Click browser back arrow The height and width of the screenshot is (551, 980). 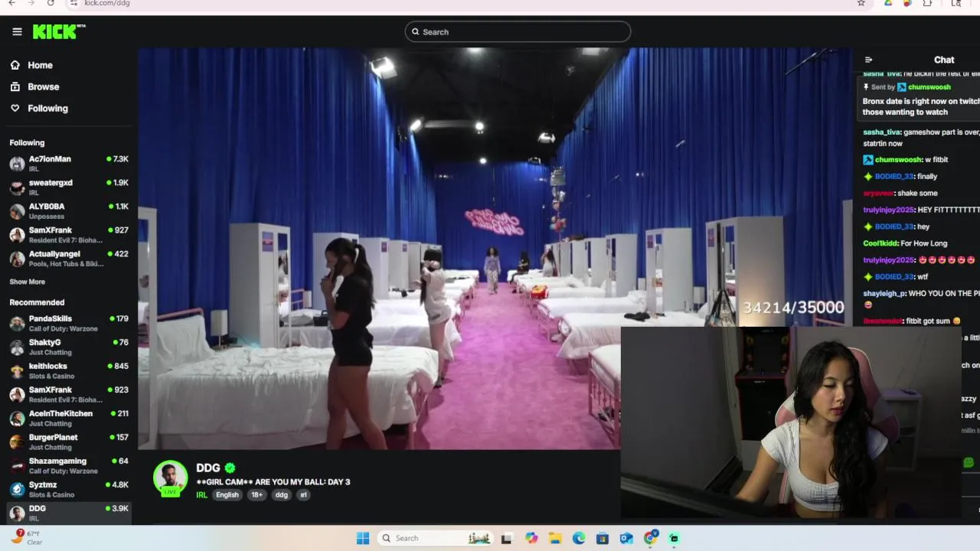11,3
